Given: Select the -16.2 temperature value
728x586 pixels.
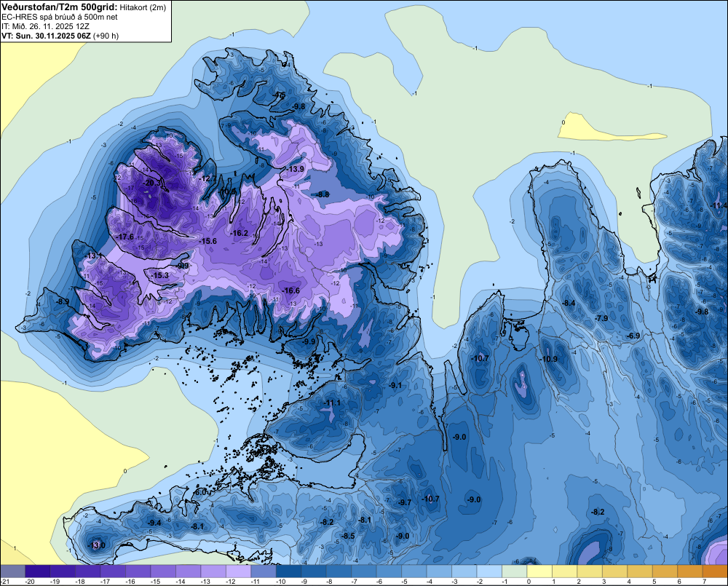Looking at the screenshot, I should (240, 233).
